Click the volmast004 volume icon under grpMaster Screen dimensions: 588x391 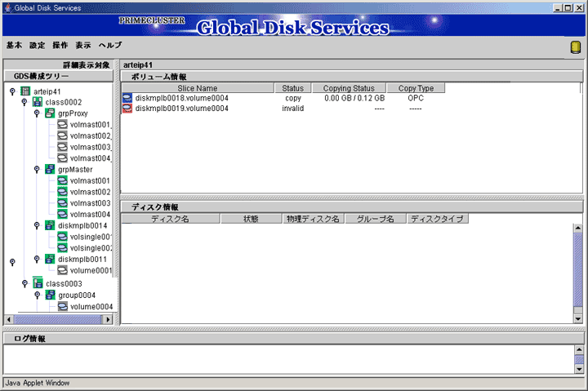click(62, 215)
